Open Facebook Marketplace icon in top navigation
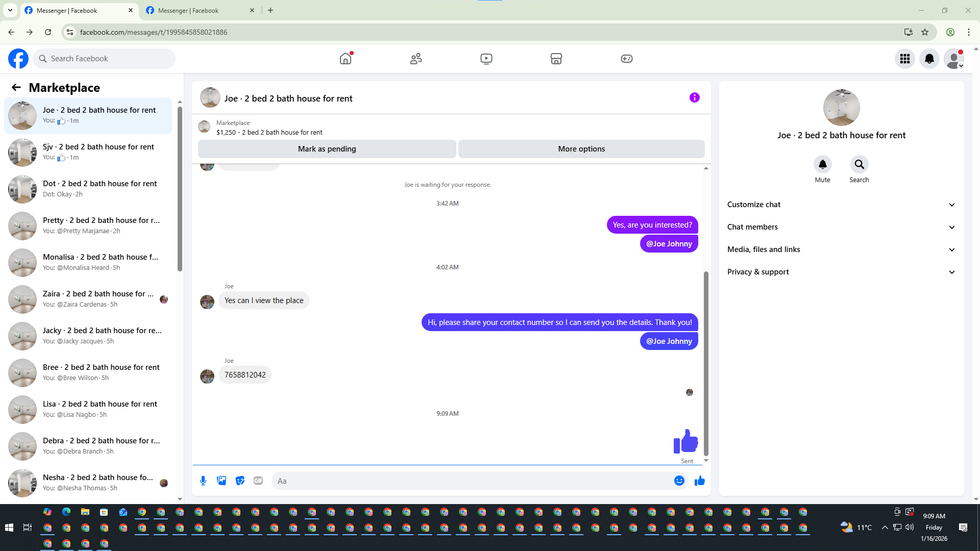The height and width of the screenshot is (551, 980). pyautogui.click(x=556, y=59)
